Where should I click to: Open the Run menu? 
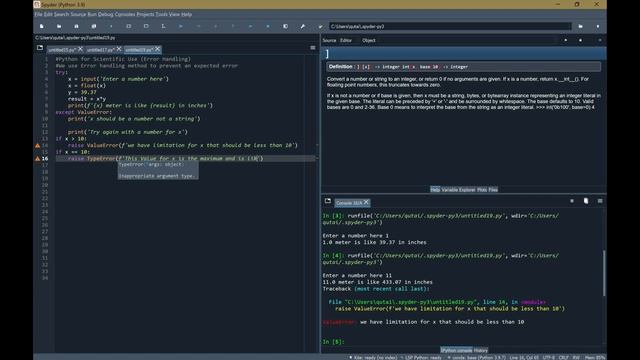(x=92, y=14)
